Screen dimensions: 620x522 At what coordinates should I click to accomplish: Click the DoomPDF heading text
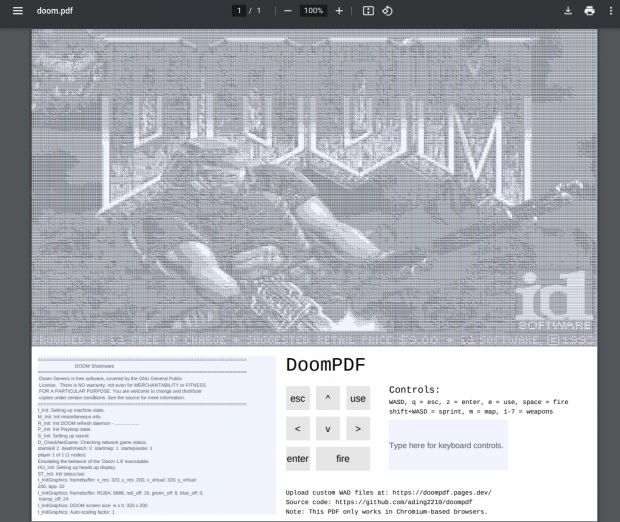click(325, 365)
